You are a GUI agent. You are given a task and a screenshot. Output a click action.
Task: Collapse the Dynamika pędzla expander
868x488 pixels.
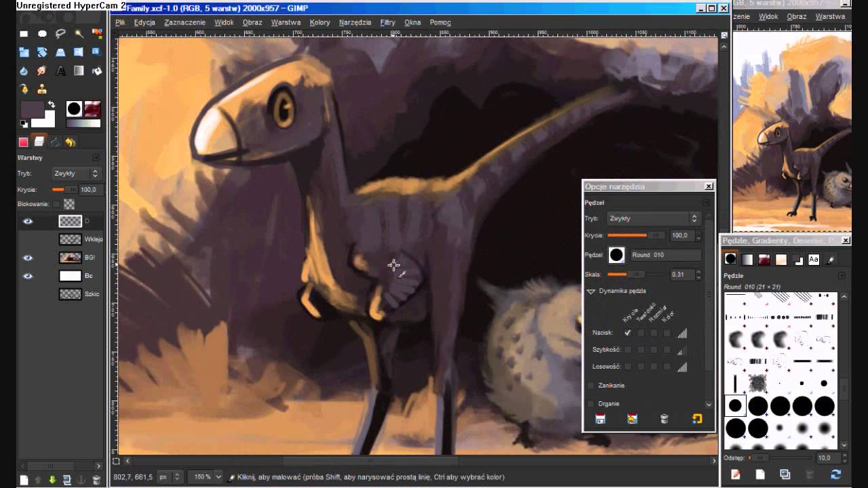pos(591,291)
